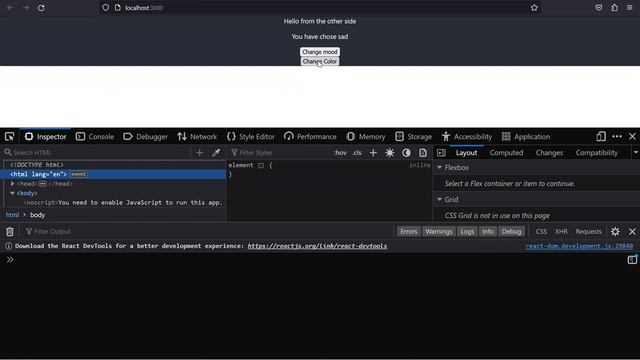
Task: Create a new node with the plus icon
Action: (199, 153)
